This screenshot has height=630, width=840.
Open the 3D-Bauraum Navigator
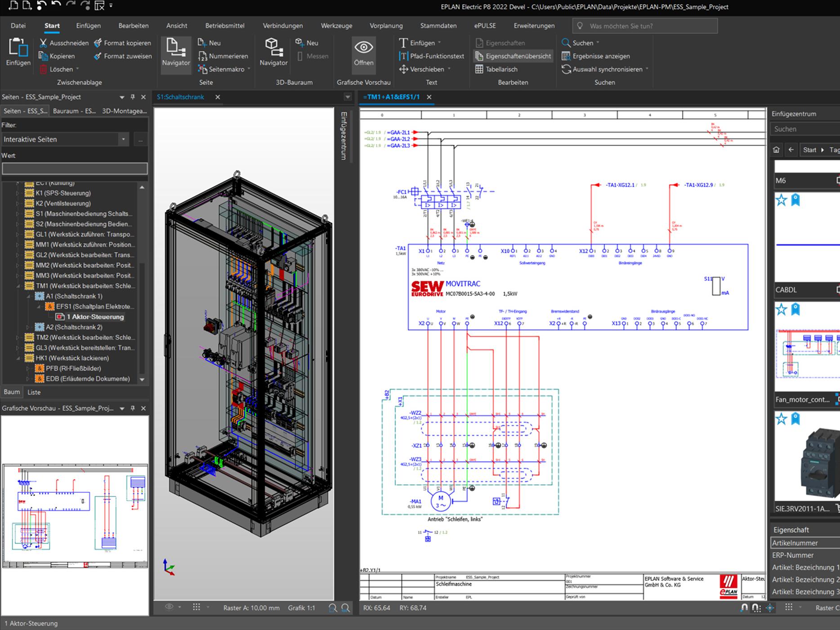tap(273, 52)
